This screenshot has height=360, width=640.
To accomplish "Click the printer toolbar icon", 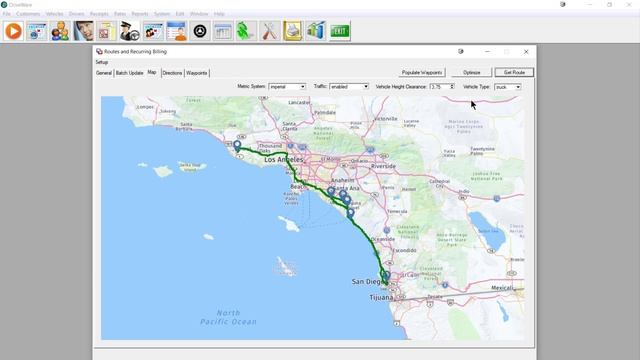I will tap(293, 31).
